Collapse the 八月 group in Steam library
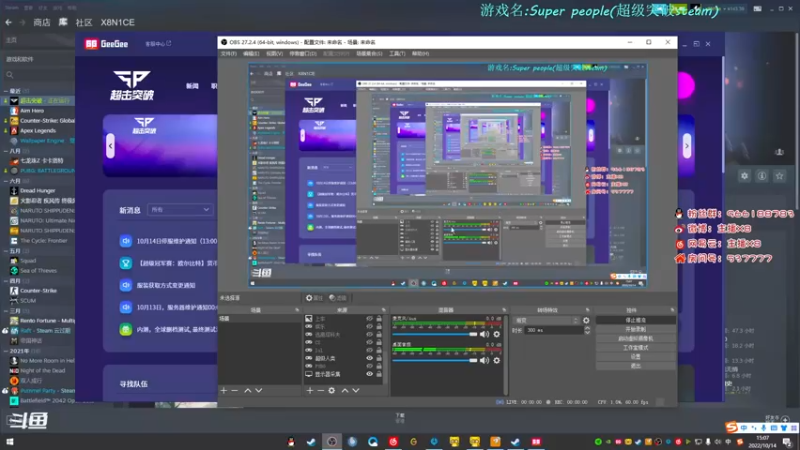Image resolution: width=800 pixels, height=450 pixels. coord(6,151)
